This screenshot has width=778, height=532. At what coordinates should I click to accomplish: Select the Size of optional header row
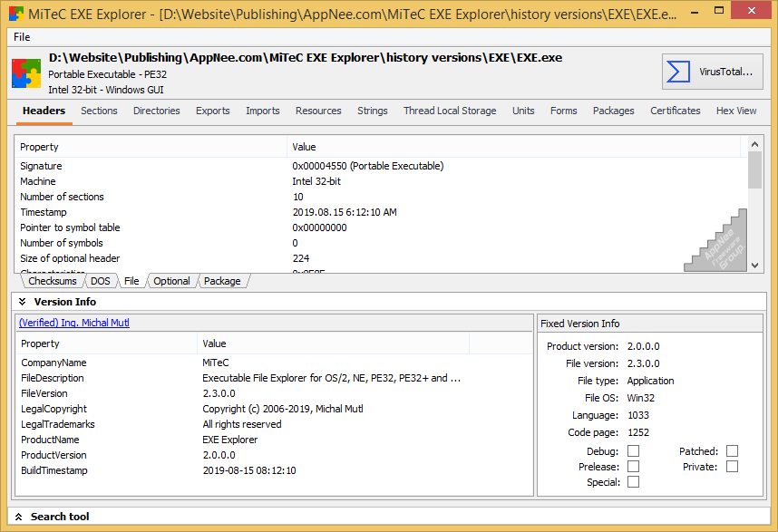tap(381, 258)
